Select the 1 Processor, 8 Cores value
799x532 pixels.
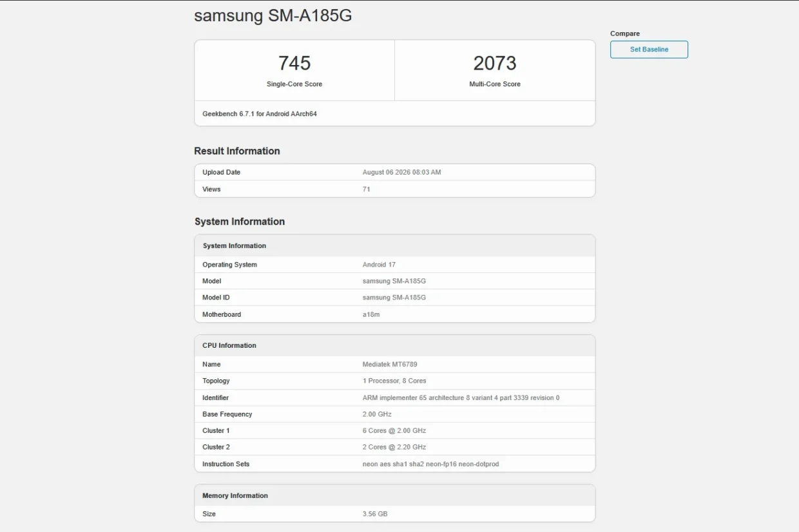pos(394,381)
